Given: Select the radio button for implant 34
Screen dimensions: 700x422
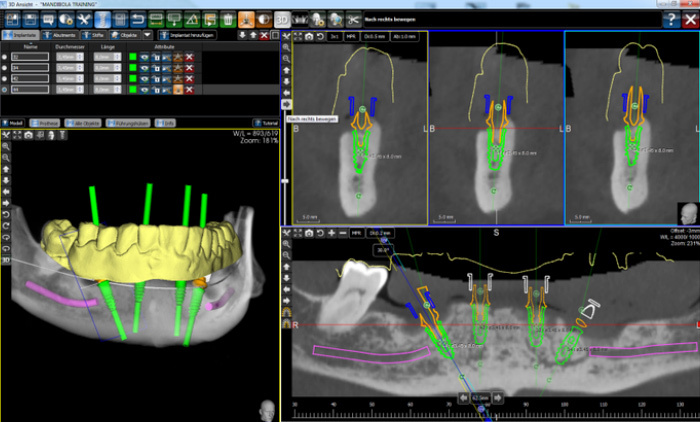Looking at the screenshot, I should point(5,68).
